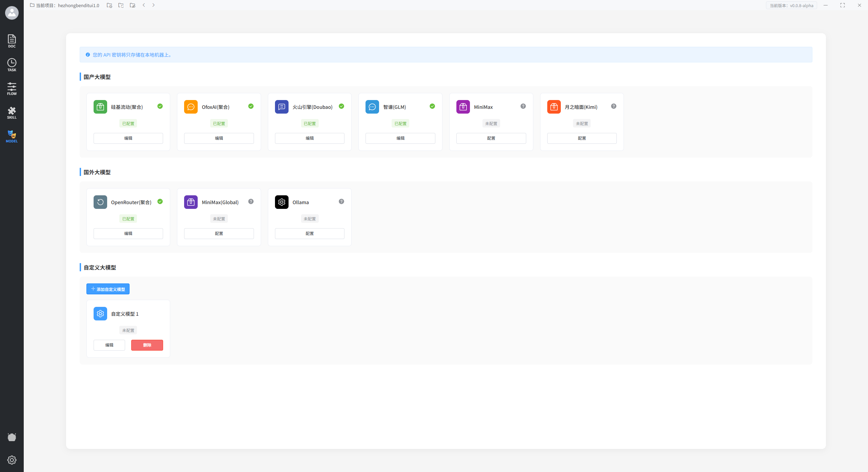Click the MiniMax help question mark
868x472 pixels.
pos(523,106)
